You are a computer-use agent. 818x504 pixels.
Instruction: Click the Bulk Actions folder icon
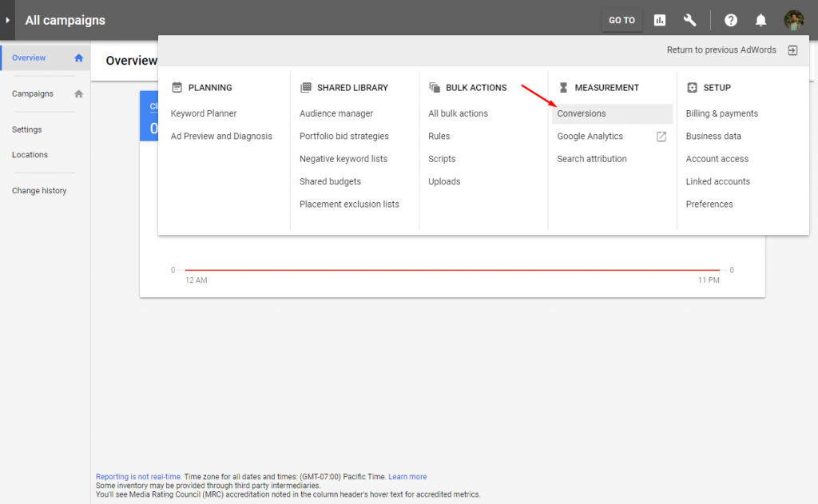pyautogui.click(x=435, y=87)
